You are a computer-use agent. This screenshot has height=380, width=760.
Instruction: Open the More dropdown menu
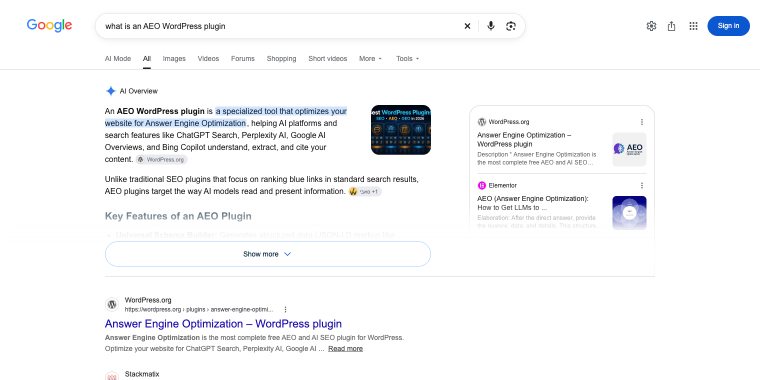(x=370, y=59)
